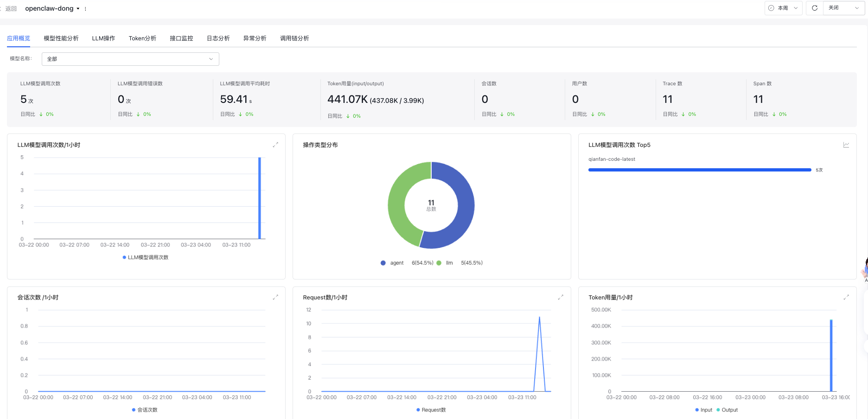
Task: Go to the 调用链分析 tab
Action: pos(294,38)
